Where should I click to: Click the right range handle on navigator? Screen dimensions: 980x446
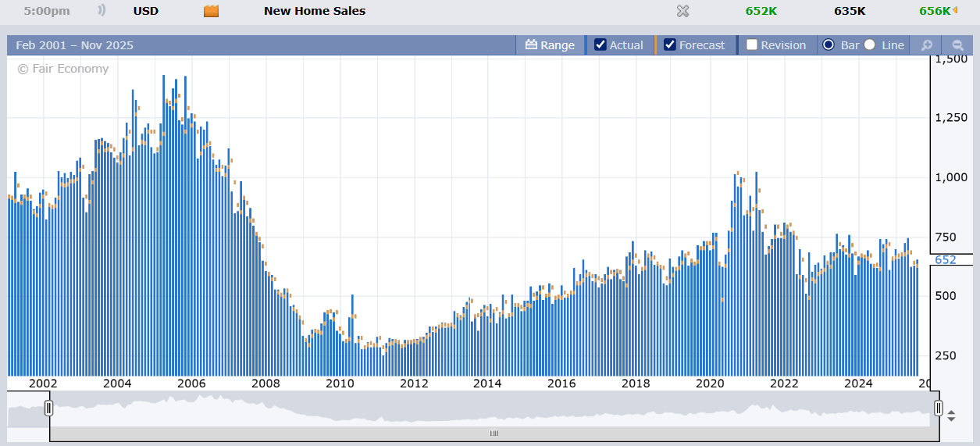pyautogui.click(x=938, y=408)
